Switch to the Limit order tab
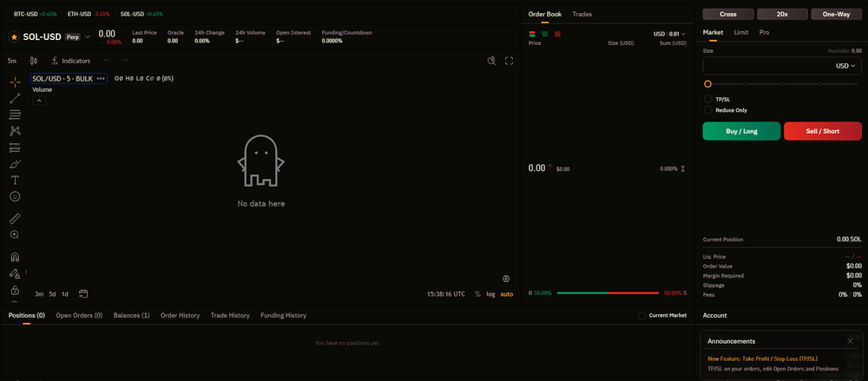 tap(741, 33)
